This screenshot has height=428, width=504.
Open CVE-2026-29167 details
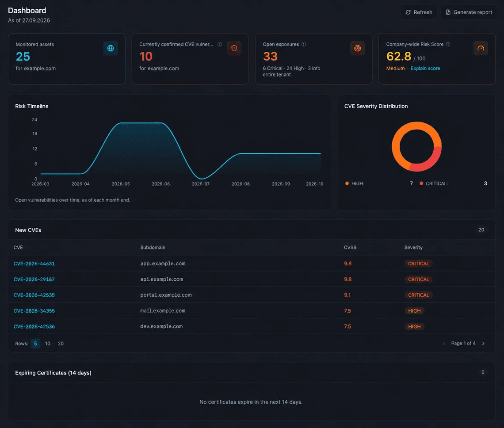(34, 279)
